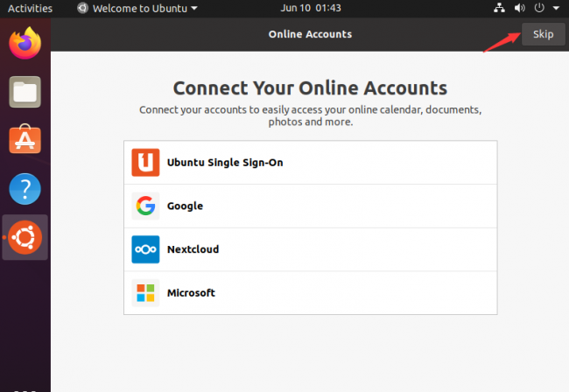The height and width of the screenshot is (392, 569).
Task: Click the power icon in top bar
Action: [x=539, y=8]
